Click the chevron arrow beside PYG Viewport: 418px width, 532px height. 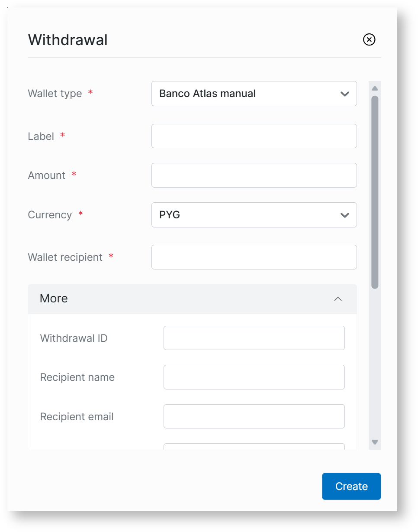344,215
